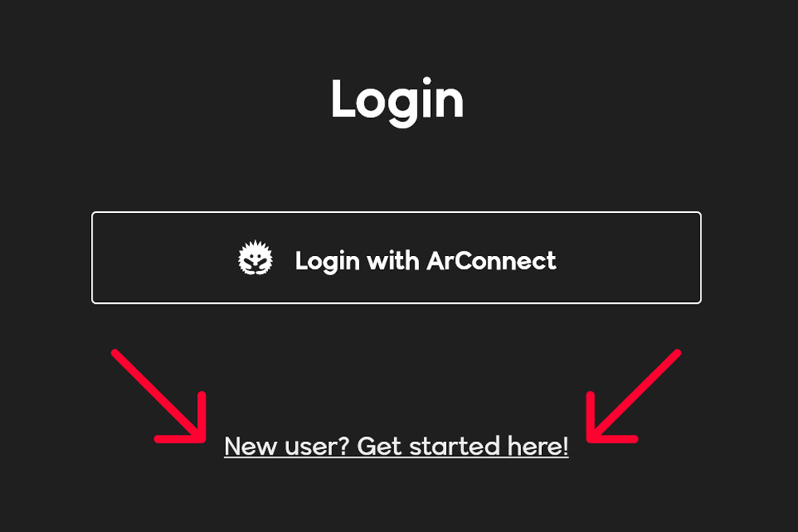Open the New user? Get started here! link
798x532 pixels.
coord(397,446)
